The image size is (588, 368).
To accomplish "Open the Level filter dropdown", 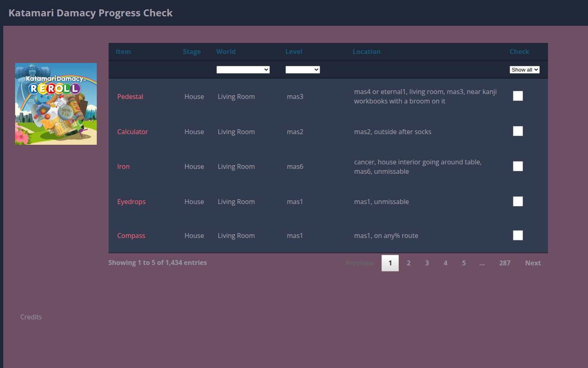I will 303,70.
